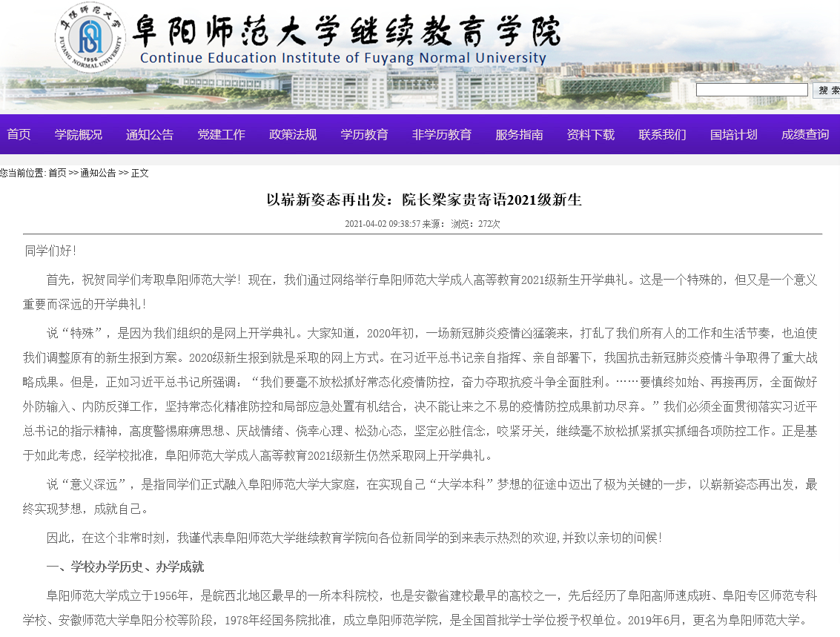Screen dimensions: 840x637
Task: Navigate to 学历教育 section
Action: coord(364,134)
